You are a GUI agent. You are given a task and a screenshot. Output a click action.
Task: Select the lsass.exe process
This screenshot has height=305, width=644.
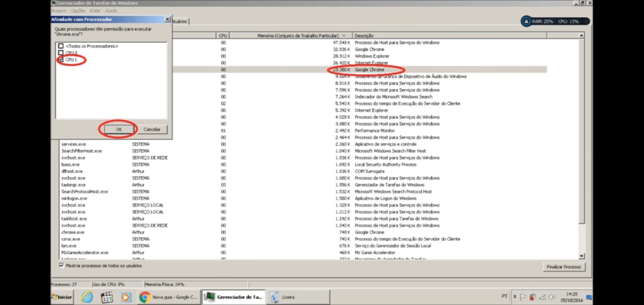[70, 164]
